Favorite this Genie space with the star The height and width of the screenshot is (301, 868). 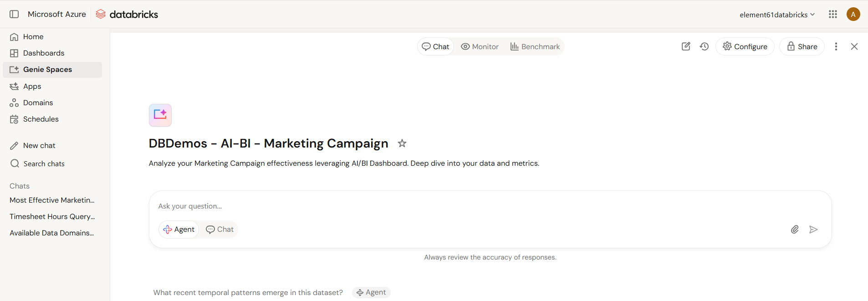[x=402, y=143]
